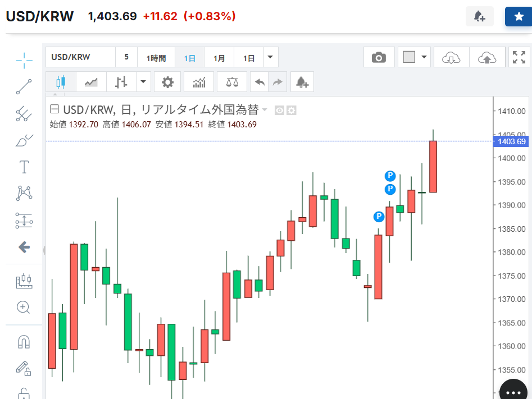The width and height of the screenshot is (532, 399).
Task: Open the chart style dropdown arrow
Action: pos(143,82)
